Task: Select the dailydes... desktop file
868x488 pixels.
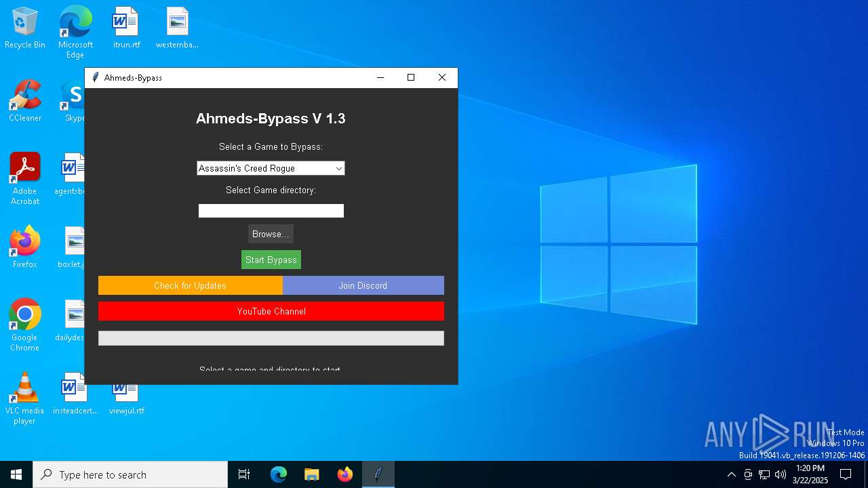Action: pos(71,320)
